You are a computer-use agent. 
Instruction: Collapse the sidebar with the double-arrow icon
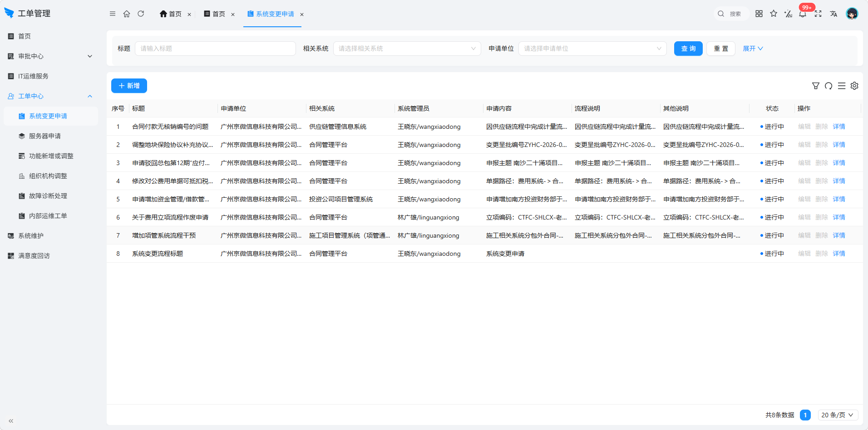[11, 421]
